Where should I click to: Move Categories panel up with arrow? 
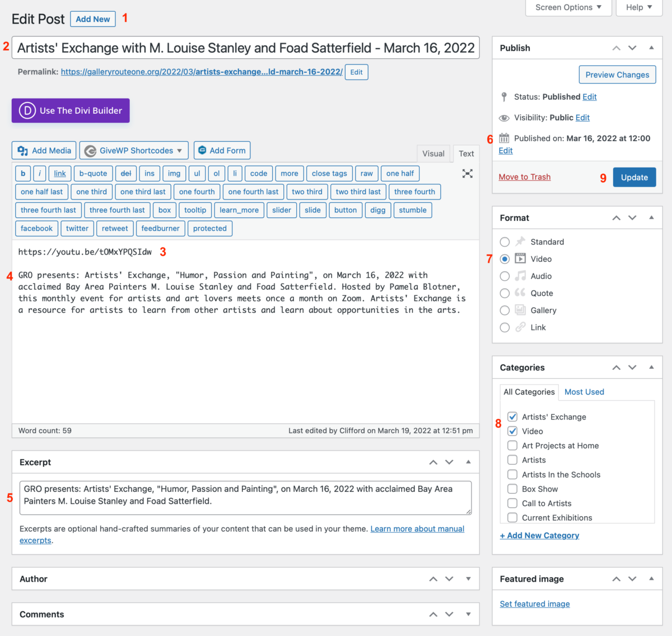point(616,368)
